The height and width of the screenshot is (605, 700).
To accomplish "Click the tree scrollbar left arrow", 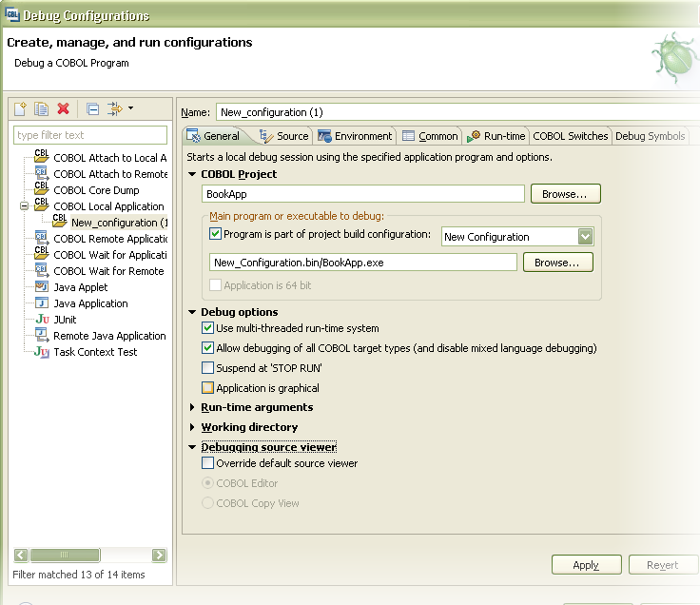I will 21,555.
